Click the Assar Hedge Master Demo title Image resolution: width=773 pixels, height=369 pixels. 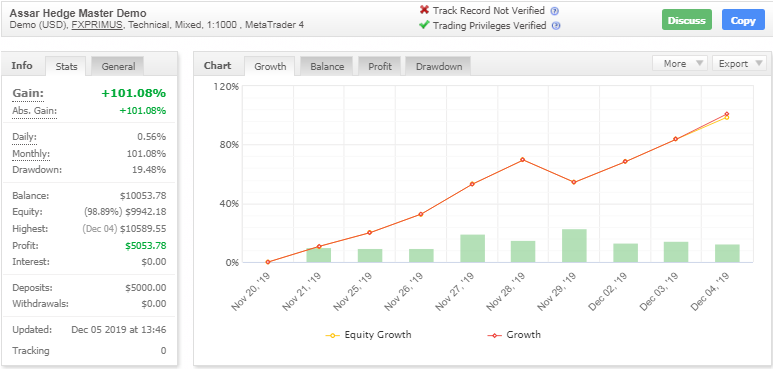coord(78,13)
